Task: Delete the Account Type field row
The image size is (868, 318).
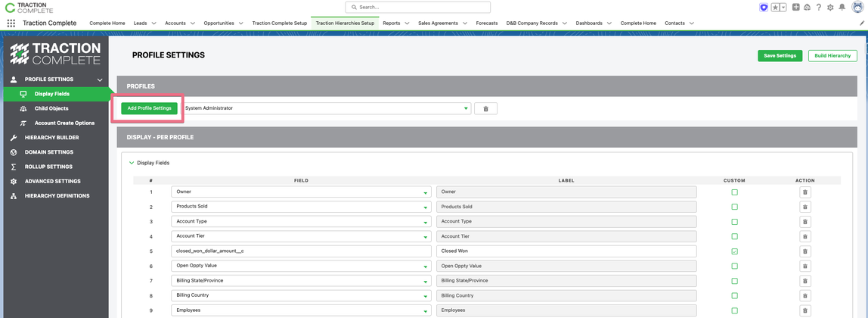Action: (x=805, y=222)
